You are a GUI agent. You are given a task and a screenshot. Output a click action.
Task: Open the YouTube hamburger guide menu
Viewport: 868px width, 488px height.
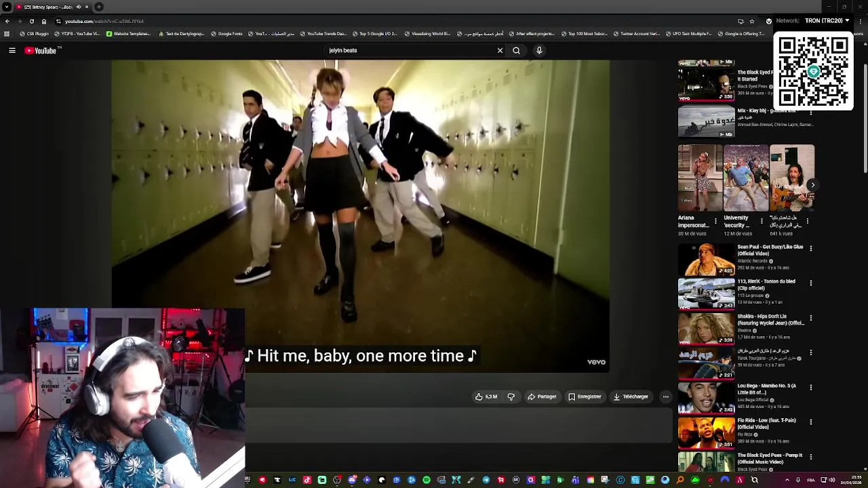[x=12, y=50]
